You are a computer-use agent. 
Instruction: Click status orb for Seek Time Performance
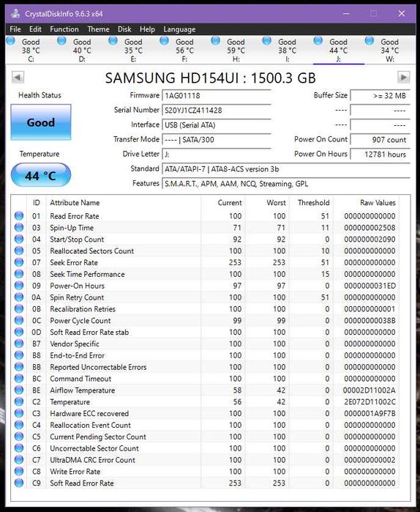point(19,274)
